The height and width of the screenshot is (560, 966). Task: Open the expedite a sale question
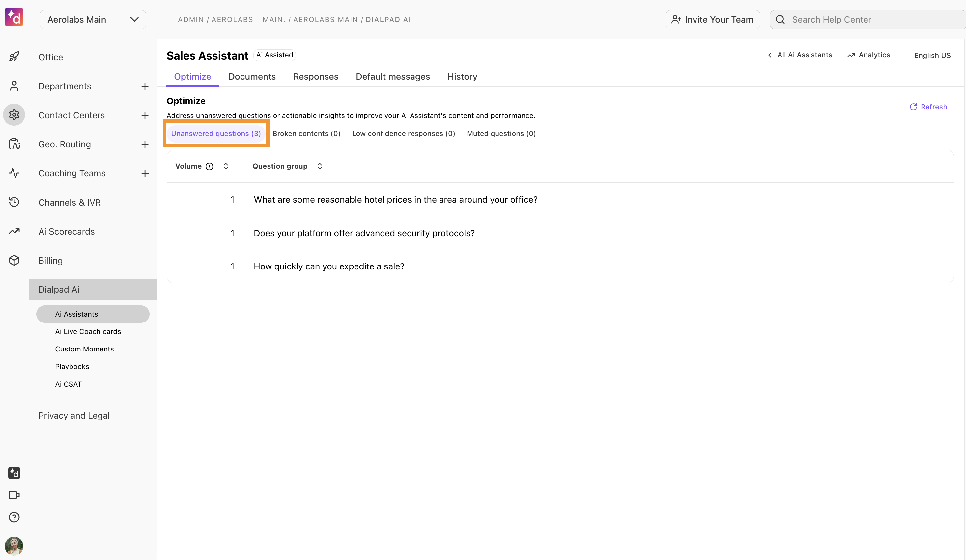pos(560,266)
